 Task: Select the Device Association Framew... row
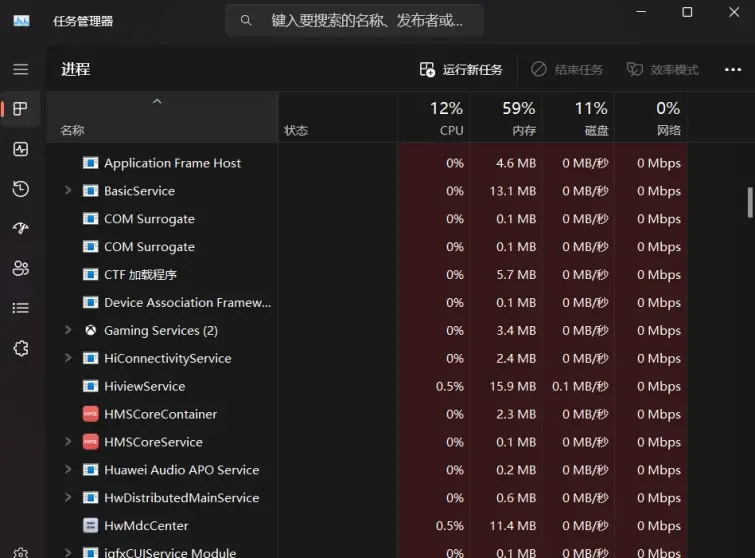pos(366,302)
